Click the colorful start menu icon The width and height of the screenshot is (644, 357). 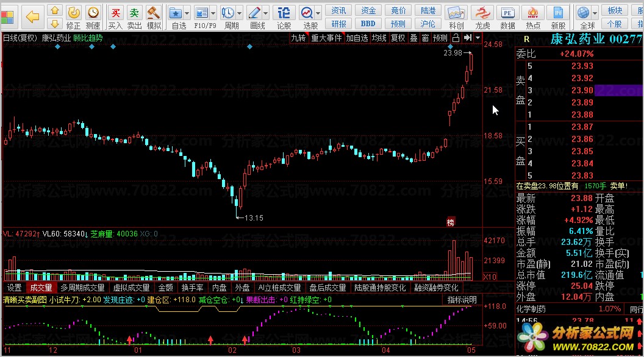pyautogui.click(x=7, y=17)
